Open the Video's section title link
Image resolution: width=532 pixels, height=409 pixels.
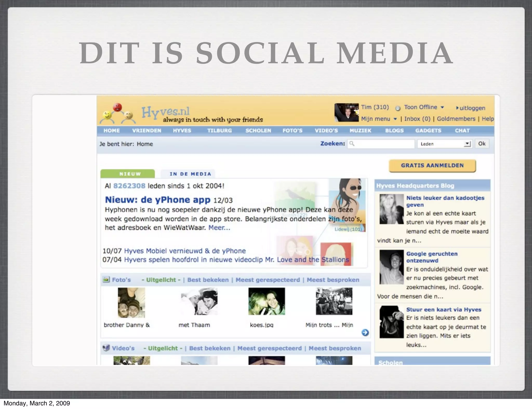pos(123,348)
